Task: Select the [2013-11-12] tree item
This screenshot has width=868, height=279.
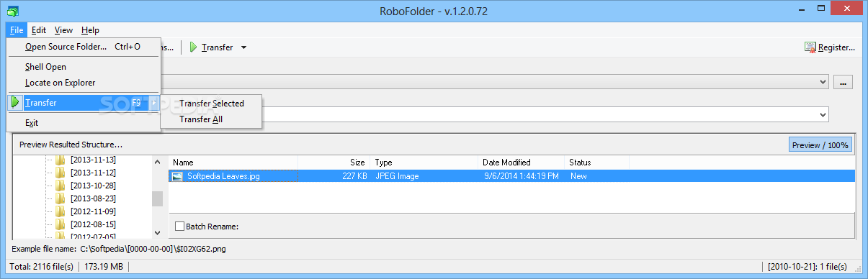Action: pyautogui.click(x=93, y=173)
